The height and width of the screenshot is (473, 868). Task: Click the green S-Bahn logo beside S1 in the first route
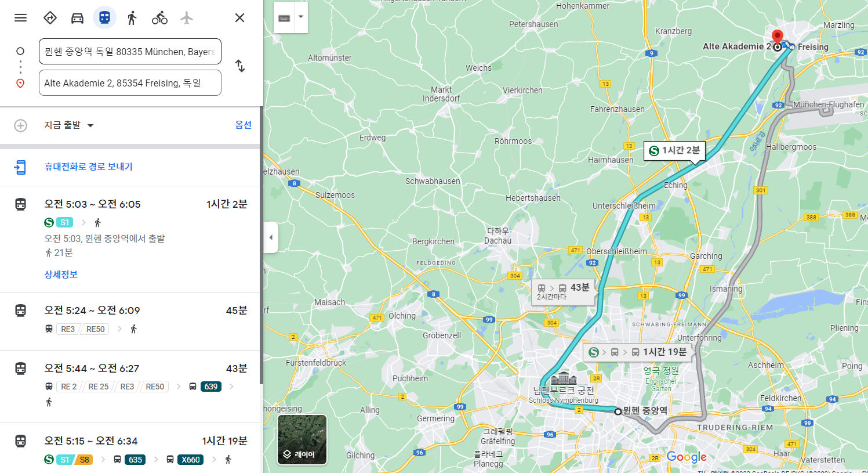pyautogui.click(x=49, y=222)
